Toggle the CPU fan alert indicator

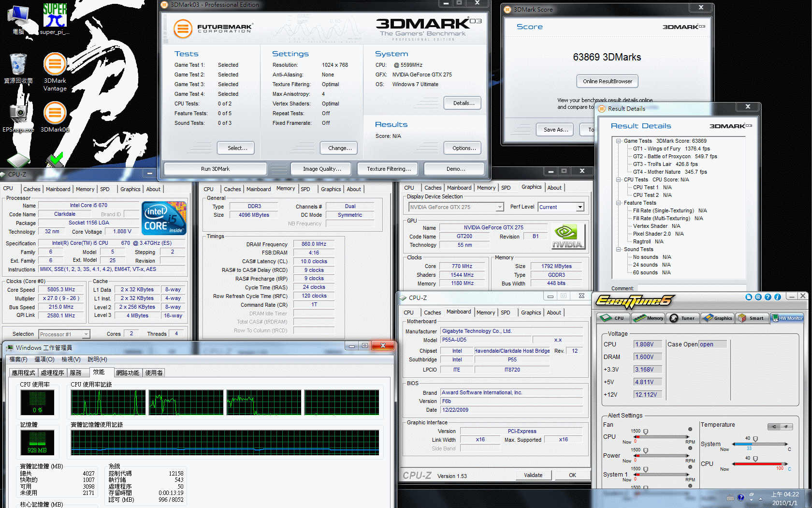pyautogui.click(x=690, y=430)
